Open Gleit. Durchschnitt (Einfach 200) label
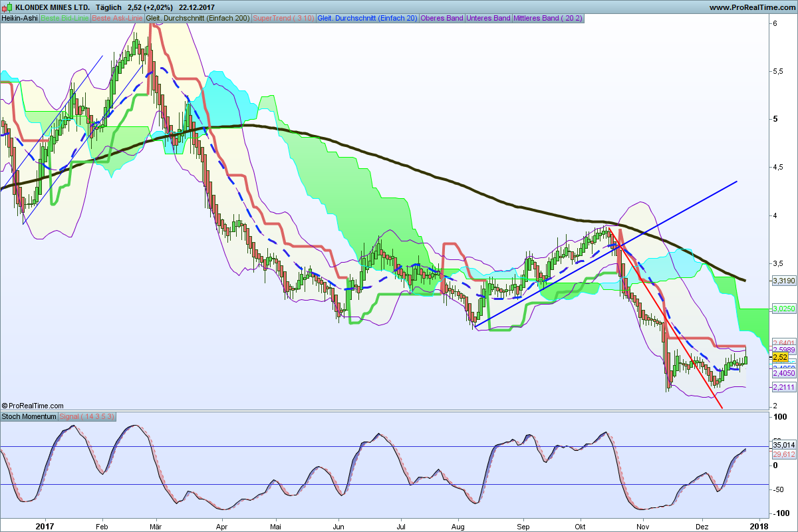This screenshot has height=532, width=798. [198, 18]
